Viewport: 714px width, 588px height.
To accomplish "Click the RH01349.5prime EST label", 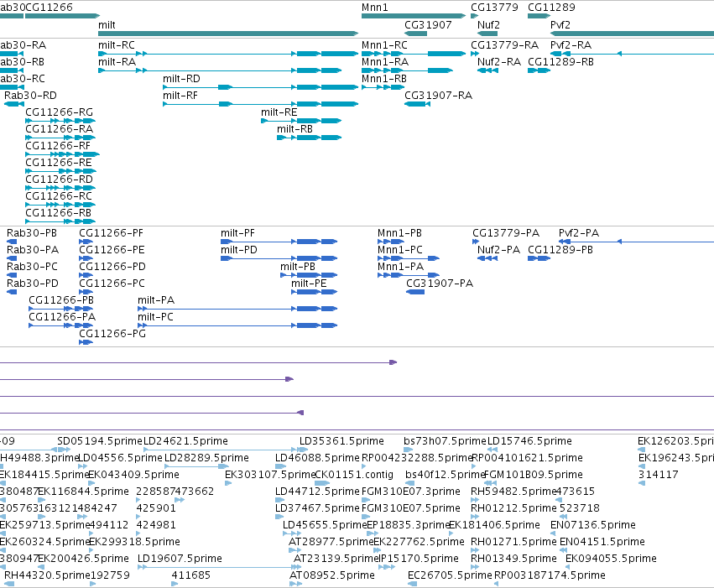I will tap(513, 559).
